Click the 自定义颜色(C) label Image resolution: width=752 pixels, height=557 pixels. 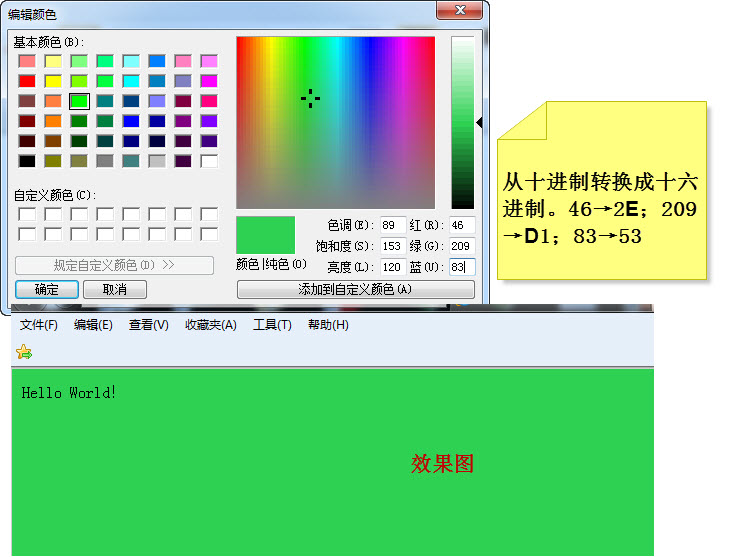pos(54,195)
